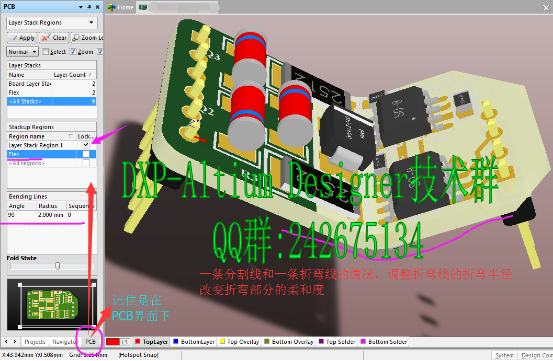Select the Flex layer stack row

click(x=51, y=92)
